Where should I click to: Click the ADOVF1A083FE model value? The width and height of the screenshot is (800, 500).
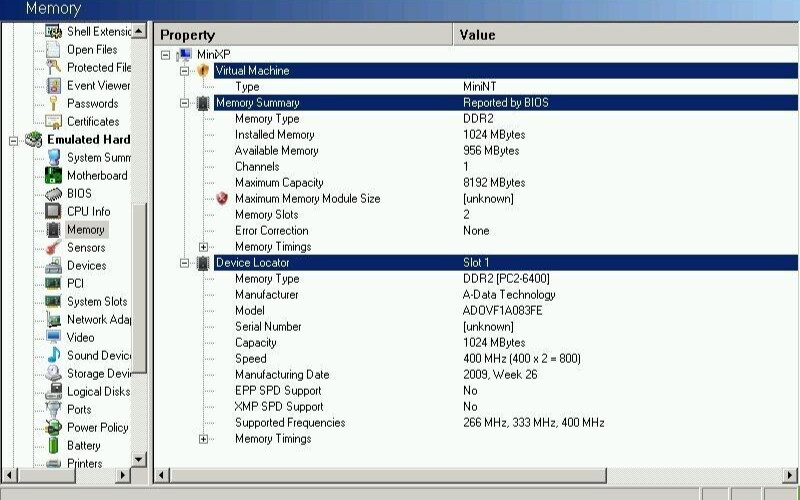click(502, 311)
